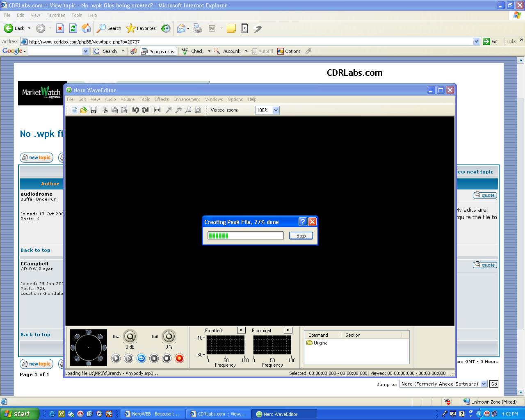Open the WaveEditor Volume menu
The width and height of the screenshot is (525, 420).
coord(128,99)
